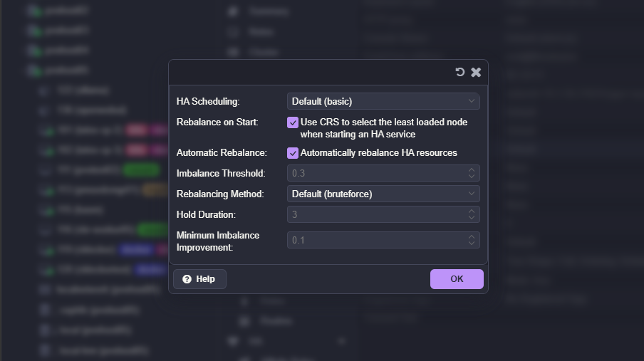Decrease Imbalance Threshold with the down arrow
This screenshot has width=644, height=361.
click(471, 177)
